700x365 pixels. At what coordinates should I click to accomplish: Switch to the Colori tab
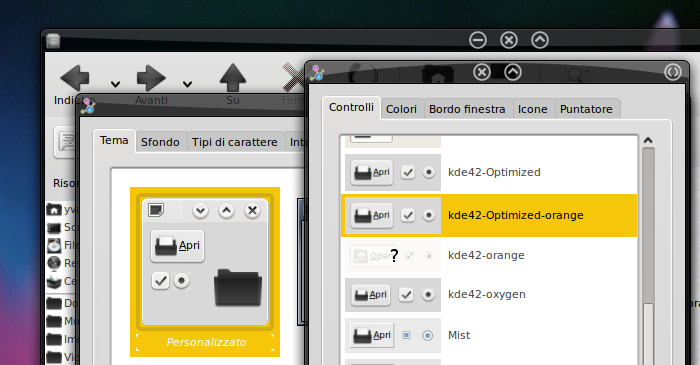pos(401,109)
